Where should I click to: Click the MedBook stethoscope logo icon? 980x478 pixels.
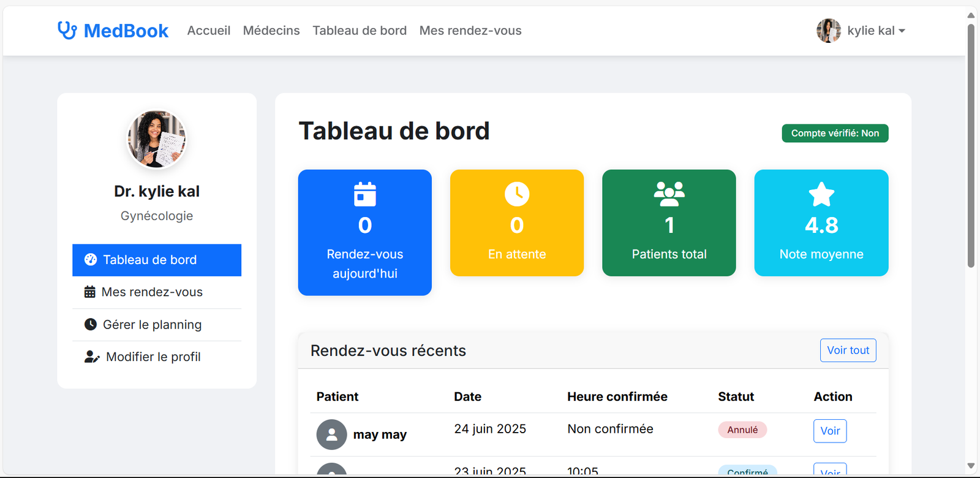click(67, 30)
